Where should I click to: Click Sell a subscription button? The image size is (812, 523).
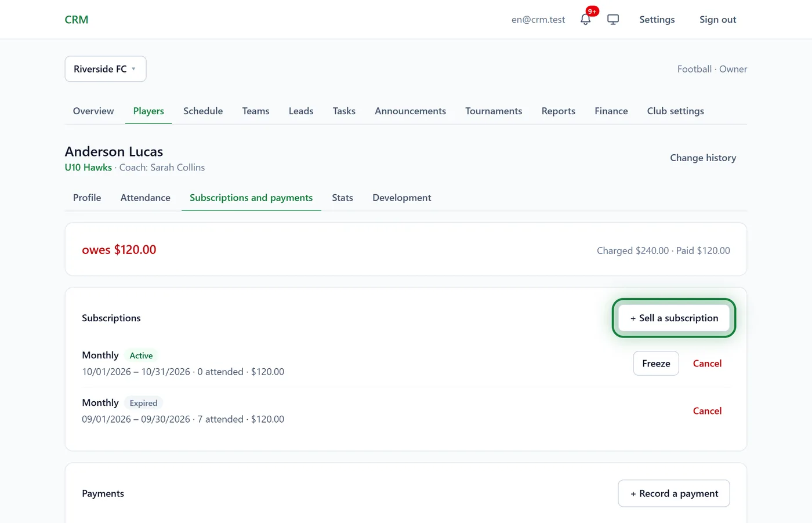[674, 318]
